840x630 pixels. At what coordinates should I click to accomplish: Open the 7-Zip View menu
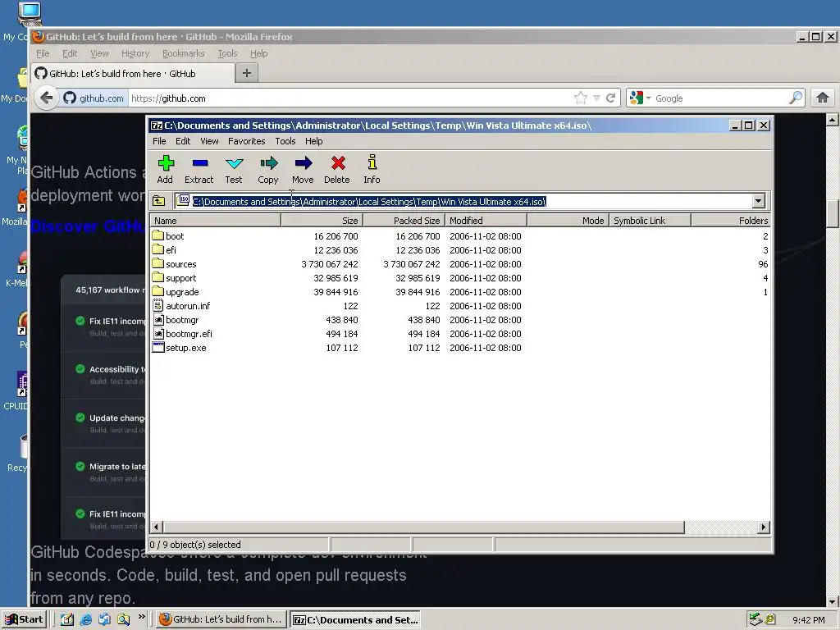coord(209,141)
